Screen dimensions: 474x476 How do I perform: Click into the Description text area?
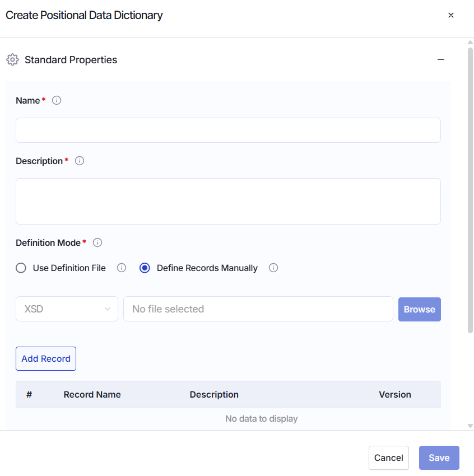pyautogui.click(x=229, y=201)
